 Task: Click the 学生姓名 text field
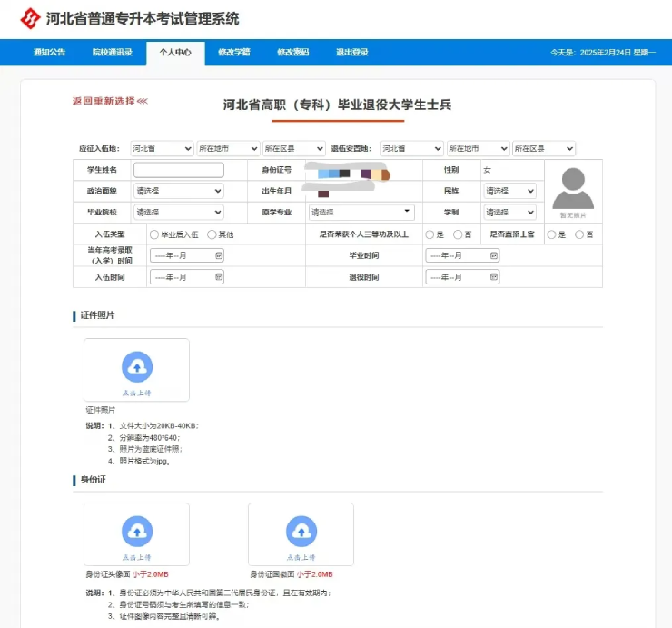(178, 170)
